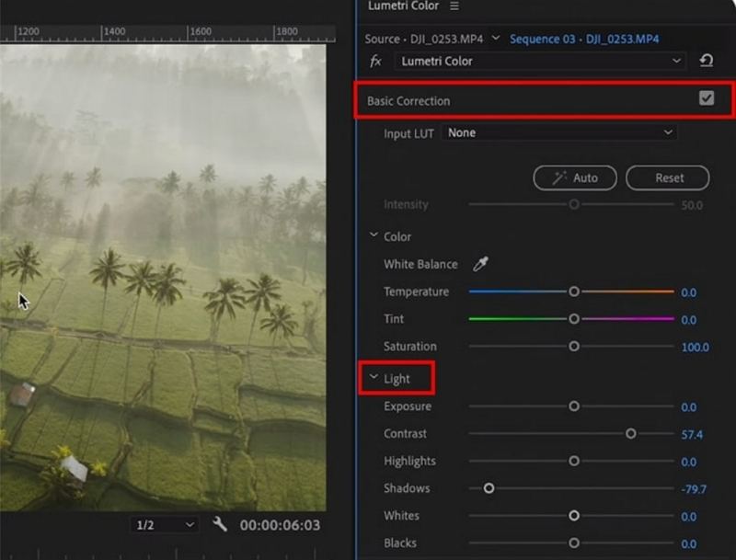This screenshot has width=736, height=560.
Task: Click the fx effect badge icon
Action: point(375,62)
